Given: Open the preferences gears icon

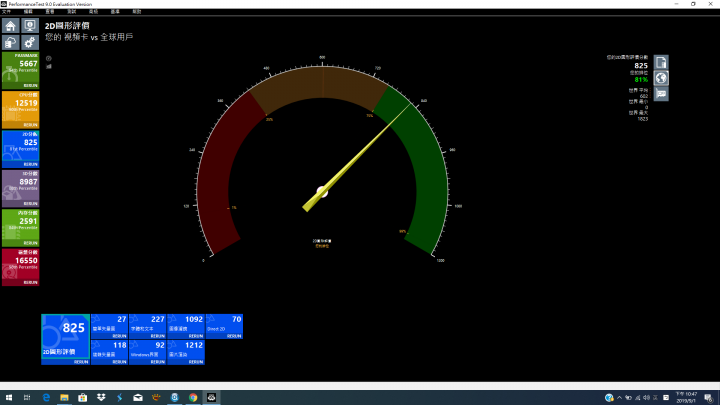Looking at the screenshot, I should (30, 43).
